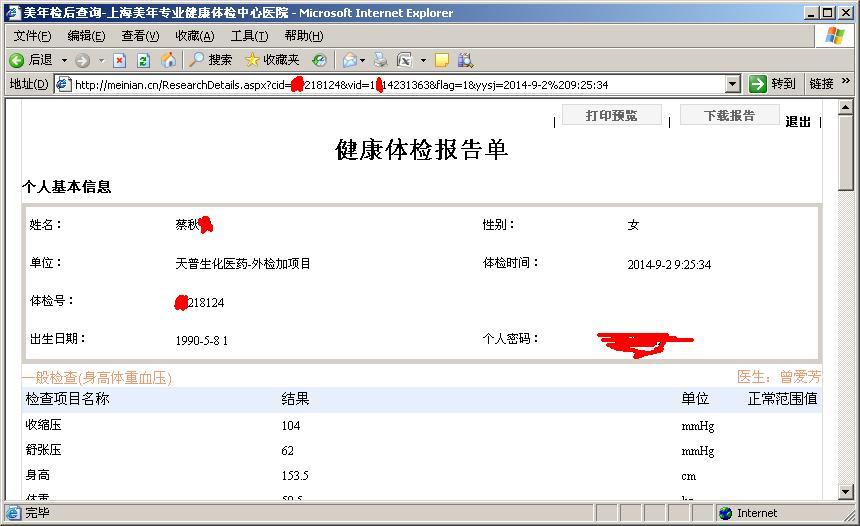Click the page icon in address bar
Viewport: 860px width, 526px height.
coord(64,84)
